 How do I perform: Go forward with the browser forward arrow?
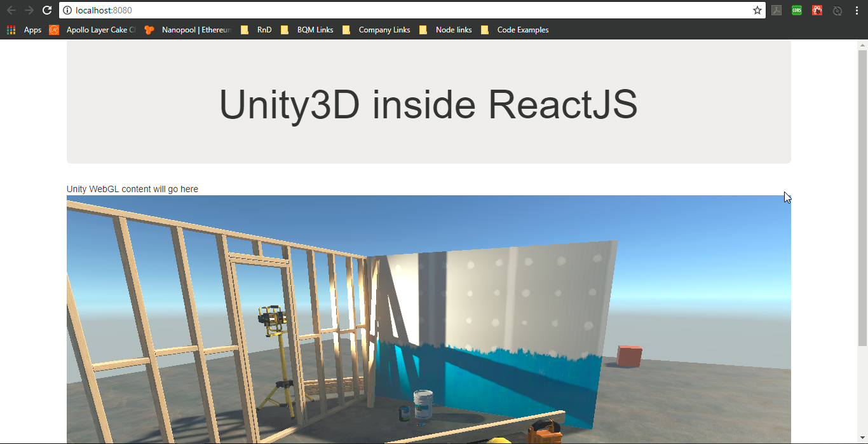pyautogui.click(x=29, y=10)
